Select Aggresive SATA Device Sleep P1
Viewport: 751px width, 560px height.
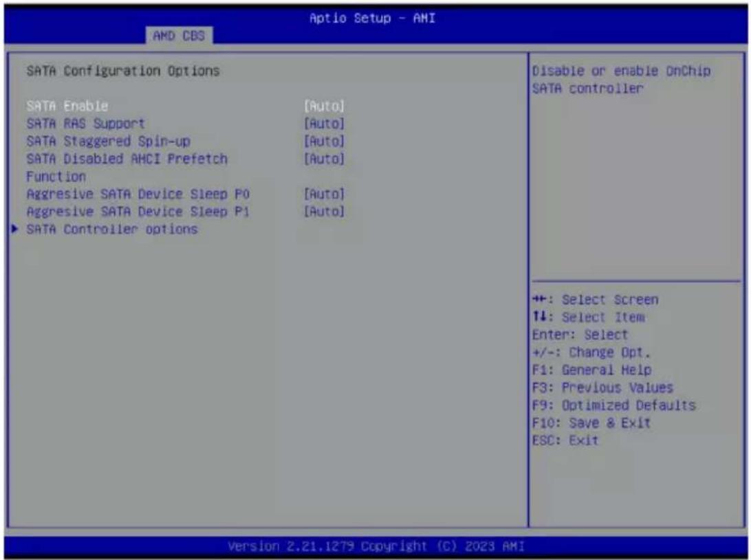tap(138, 212)
